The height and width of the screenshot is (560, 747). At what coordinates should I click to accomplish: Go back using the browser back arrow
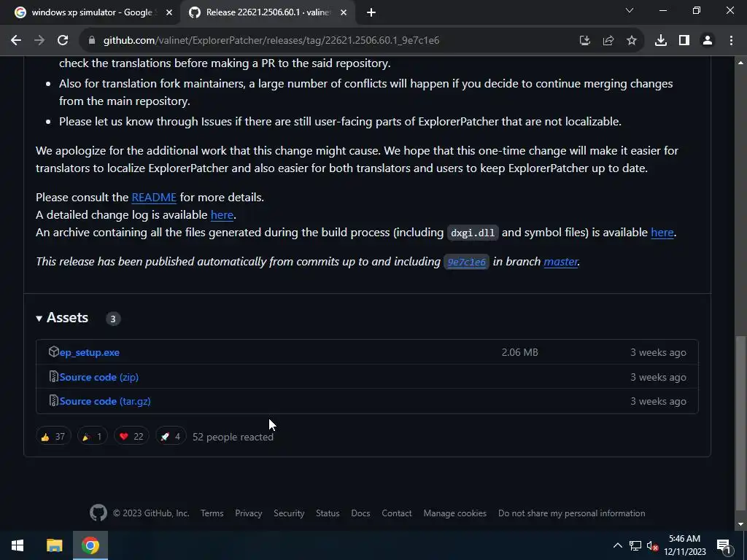[x=16, y=41]
